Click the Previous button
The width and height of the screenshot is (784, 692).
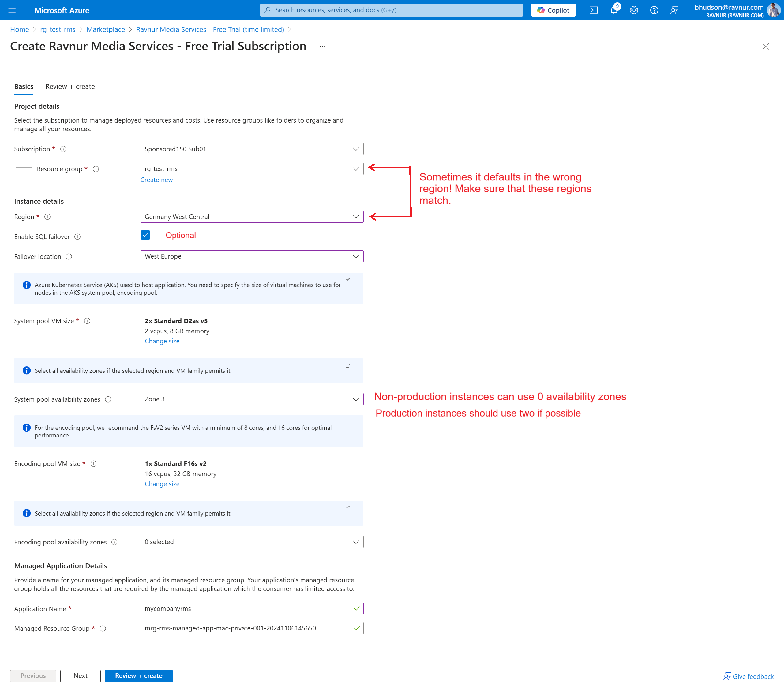tap(33, 676)
